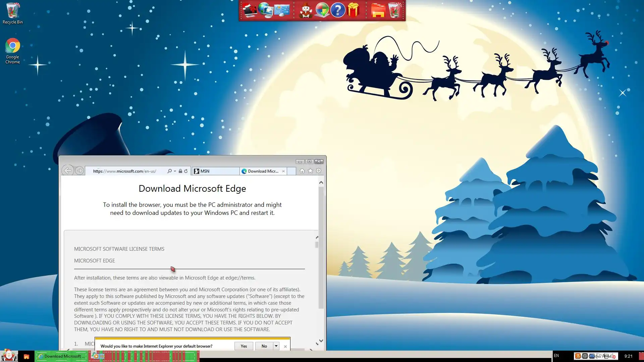Expand the address bar search dropdown arrow
Viewport: 644px width, 362px height.
(x=175, y=171)
